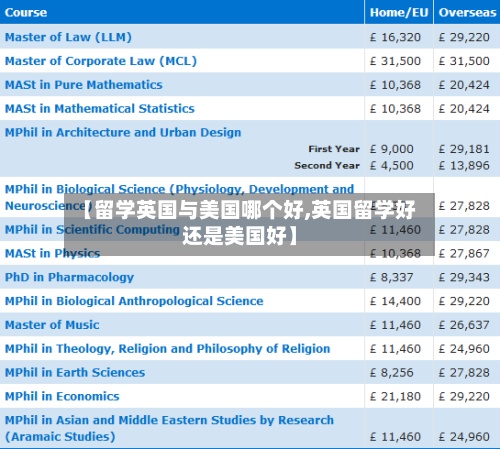Select Overseas fee £ 31,500 for MCL
The width and height of the screenshot is (500, 449).
point(464,61)
